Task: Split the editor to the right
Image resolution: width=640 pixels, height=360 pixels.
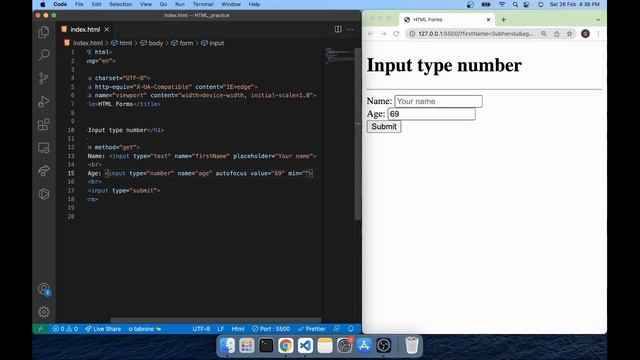Action: (x=338, y=29)
